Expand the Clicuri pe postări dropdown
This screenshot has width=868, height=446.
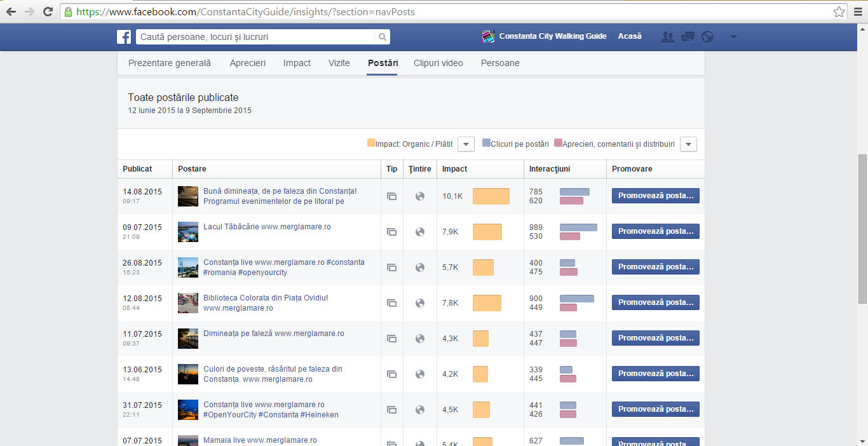(x=688, y=144)
